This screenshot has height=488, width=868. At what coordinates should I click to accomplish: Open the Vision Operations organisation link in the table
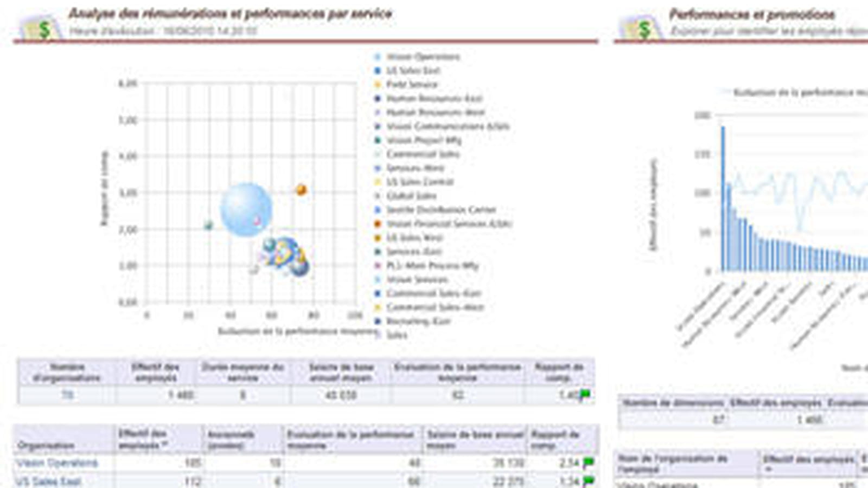57,463
